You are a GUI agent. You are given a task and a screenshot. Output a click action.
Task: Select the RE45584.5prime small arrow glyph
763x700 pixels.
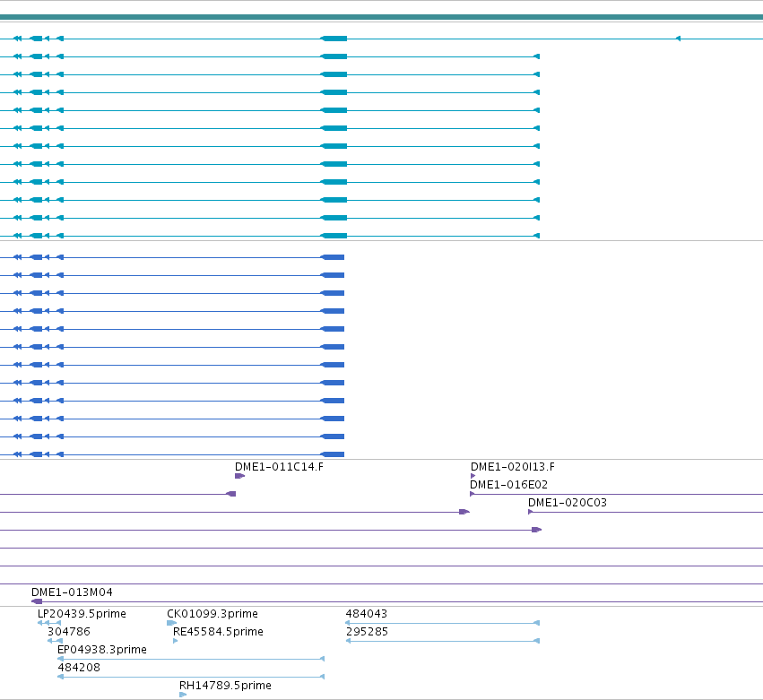click(x=176, y=641)
